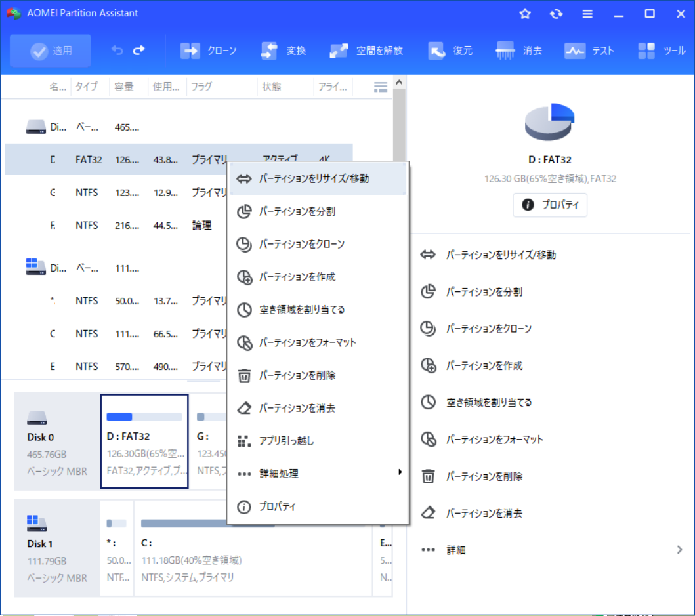Choose Wipe partition (パーティションを消去) in context menu
The height and width of the screenshot is (616, 695).
coord(318,408)
